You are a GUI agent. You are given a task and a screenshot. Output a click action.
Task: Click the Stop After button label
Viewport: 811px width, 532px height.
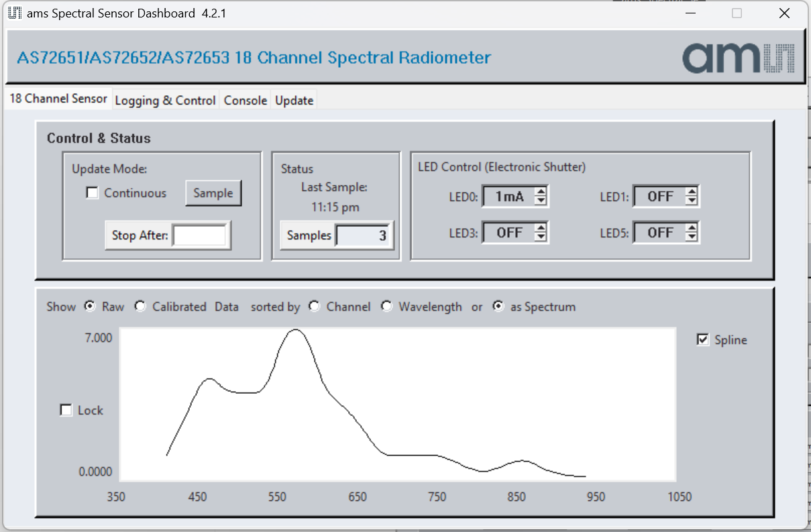point(140,235)
